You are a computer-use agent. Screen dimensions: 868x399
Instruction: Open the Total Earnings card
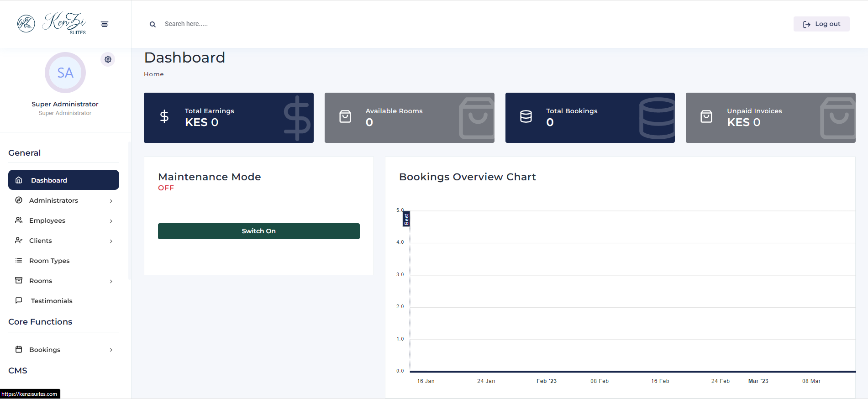coord(229,118)
